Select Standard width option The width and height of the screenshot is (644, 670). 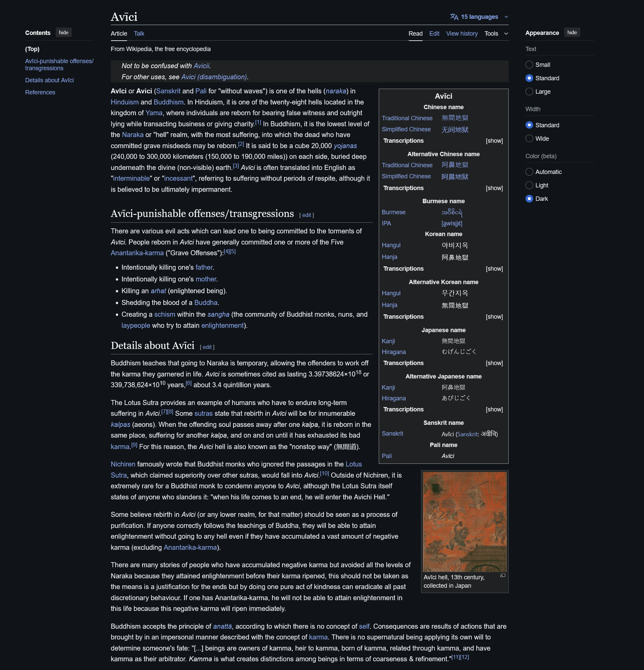(x=529, y=125)
